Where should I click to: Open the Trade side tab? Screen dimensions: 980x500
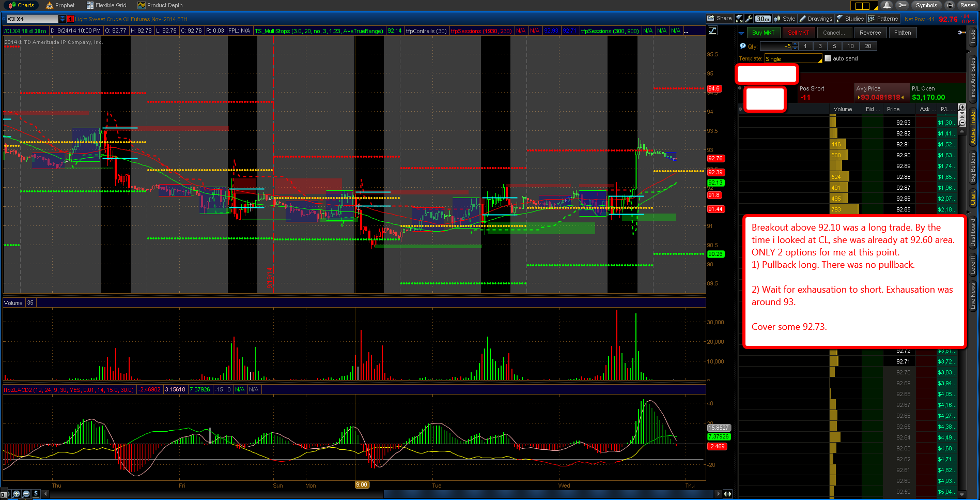click(973, 38)
